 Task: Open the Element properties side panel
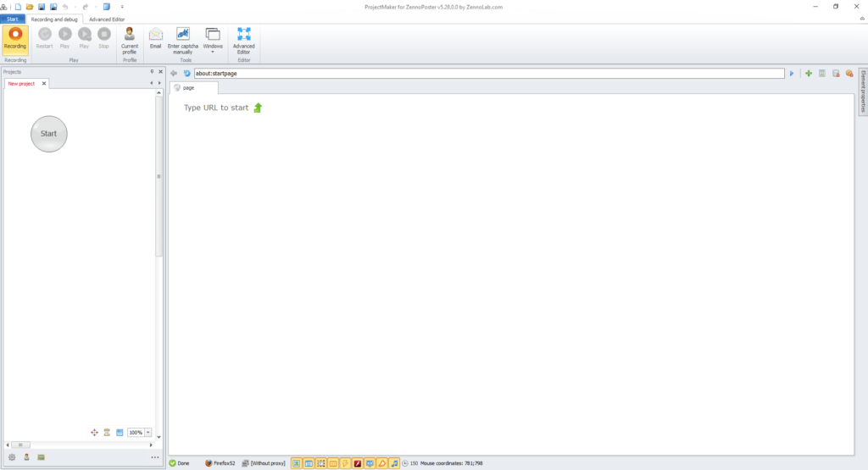pos(863,91)
